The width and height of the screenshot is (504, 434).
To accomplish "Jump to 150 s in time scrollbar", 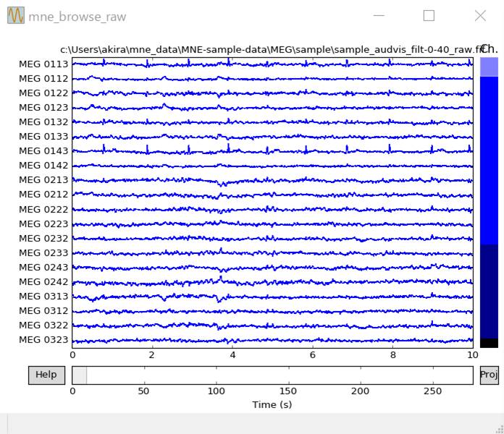I will pyautogui.click(x=289, y=375).
